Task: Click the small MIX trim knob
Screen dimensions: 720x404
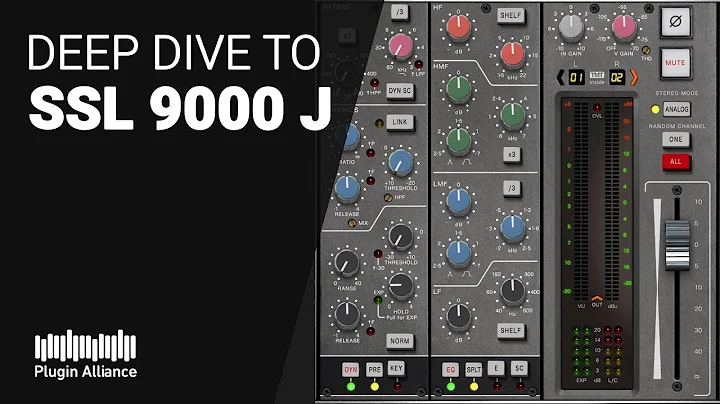Action: click(352, 223)
